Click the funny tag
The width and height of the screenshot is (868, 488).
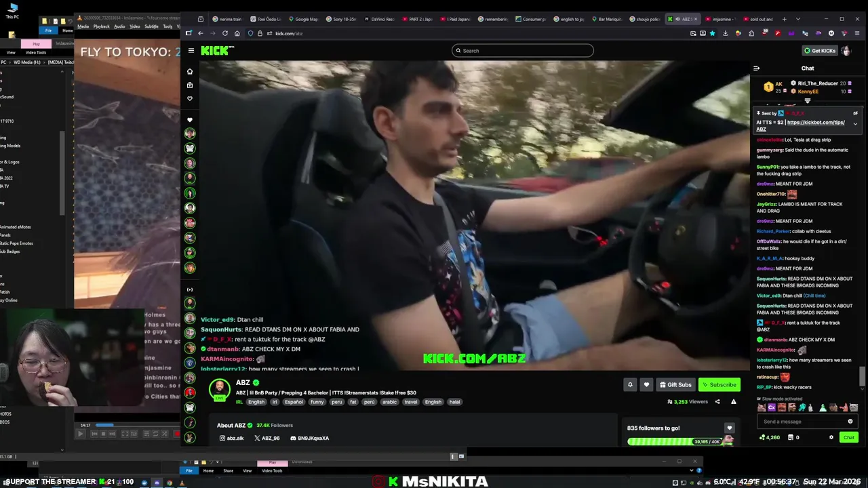click(x=317, y=402)
